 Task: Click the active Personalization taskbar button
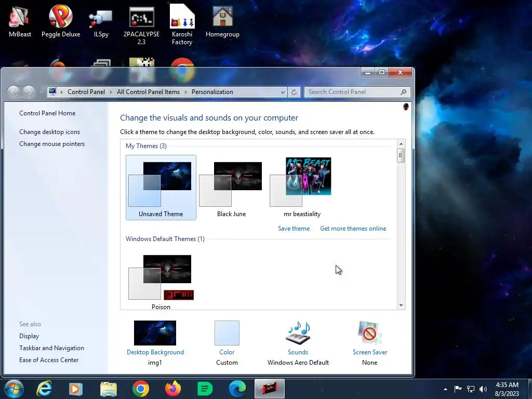(270, 389)
